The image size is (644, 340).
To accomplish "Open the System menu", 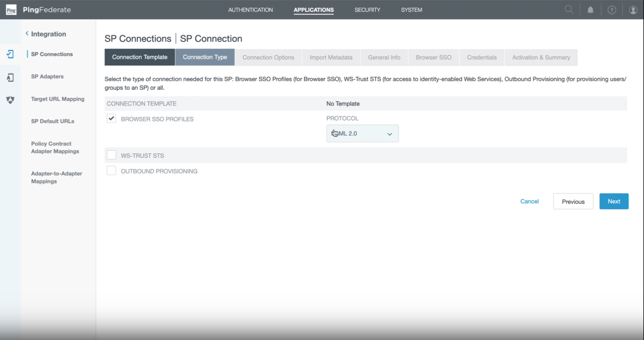I will (x=411, y=10).
